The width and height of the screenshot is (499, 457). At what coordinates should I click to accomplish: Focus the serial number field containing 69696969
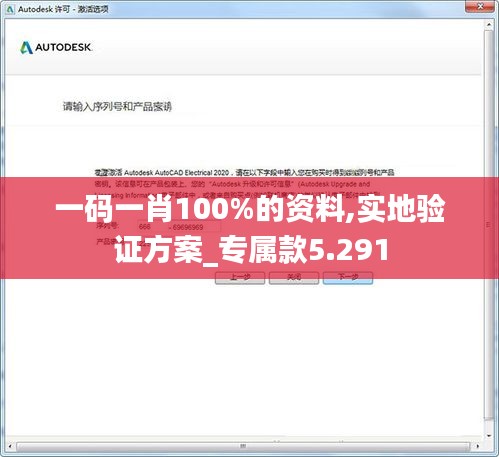point(195,227)
